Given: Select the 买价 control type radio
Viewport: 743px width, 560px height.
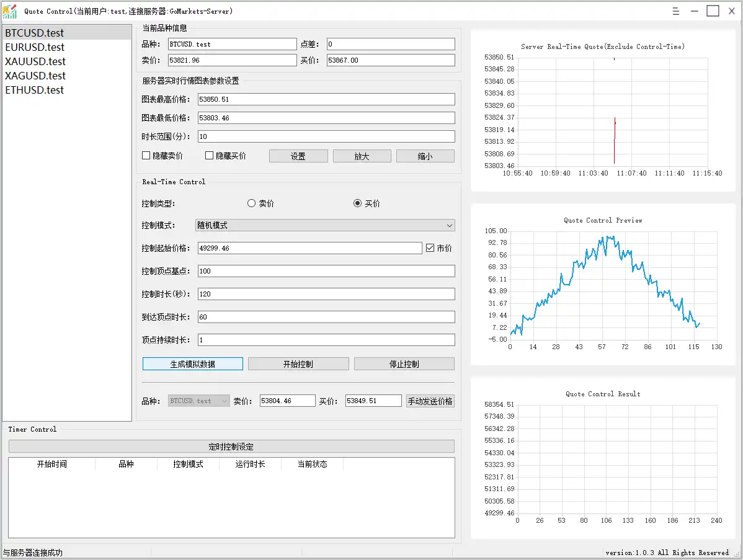Looking at the screenshot, I should [357, 203].
